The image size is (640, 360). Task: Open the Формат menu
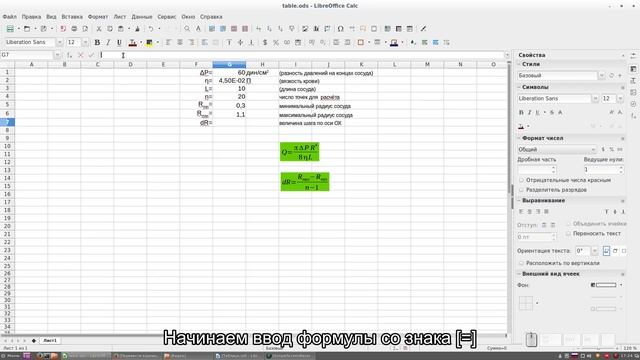[x=98, y=17]
